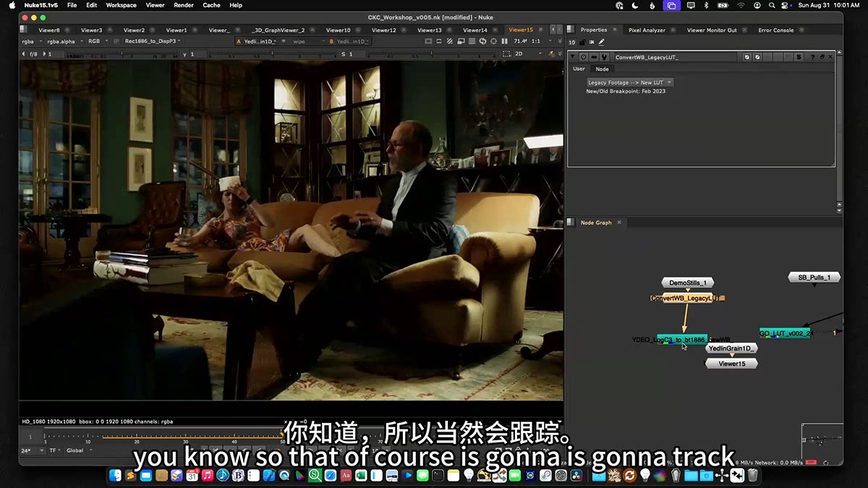The height and width of the screenshot is (488, 868).
Task: Open the 24 fps dropdown
Action: click(x=32, y=450)
